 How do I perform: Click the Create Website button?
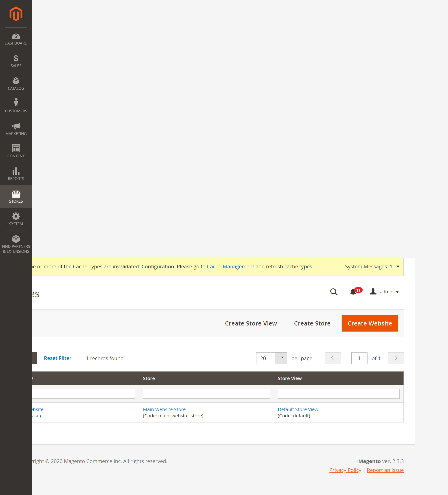point(370,323)
